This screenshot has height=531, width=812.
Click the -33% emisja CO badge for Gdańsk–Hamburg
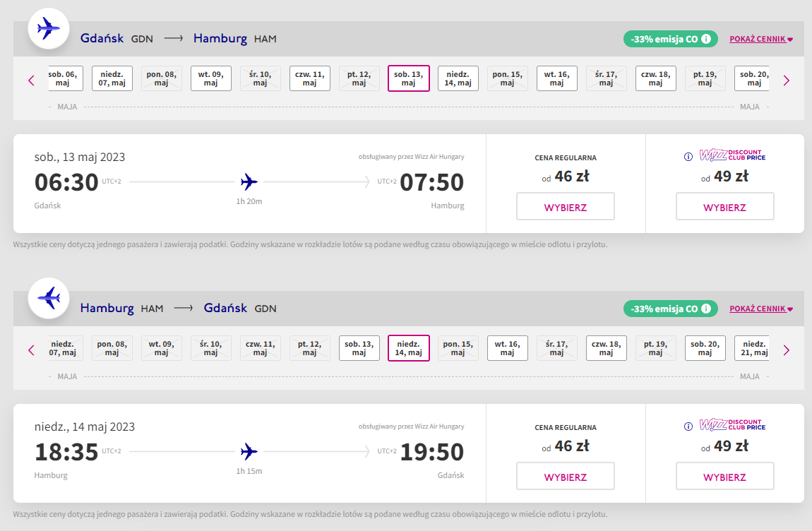coord(671,39)
